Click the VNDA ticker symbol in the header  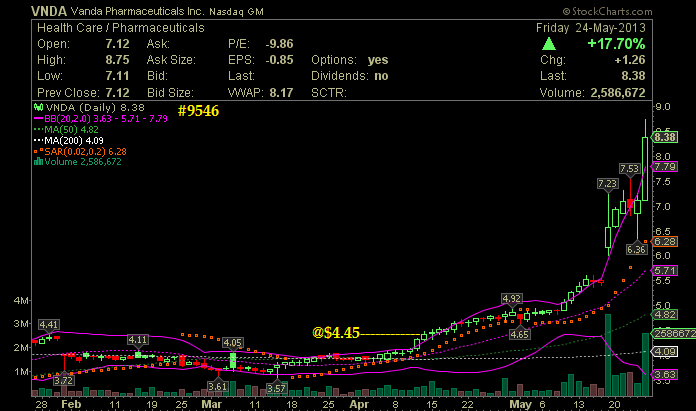(x=24, y=9)
